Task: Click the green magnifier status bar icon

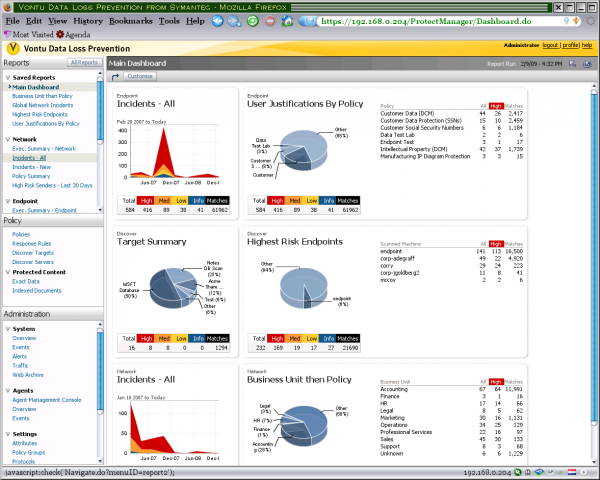Action: point(518,472)
